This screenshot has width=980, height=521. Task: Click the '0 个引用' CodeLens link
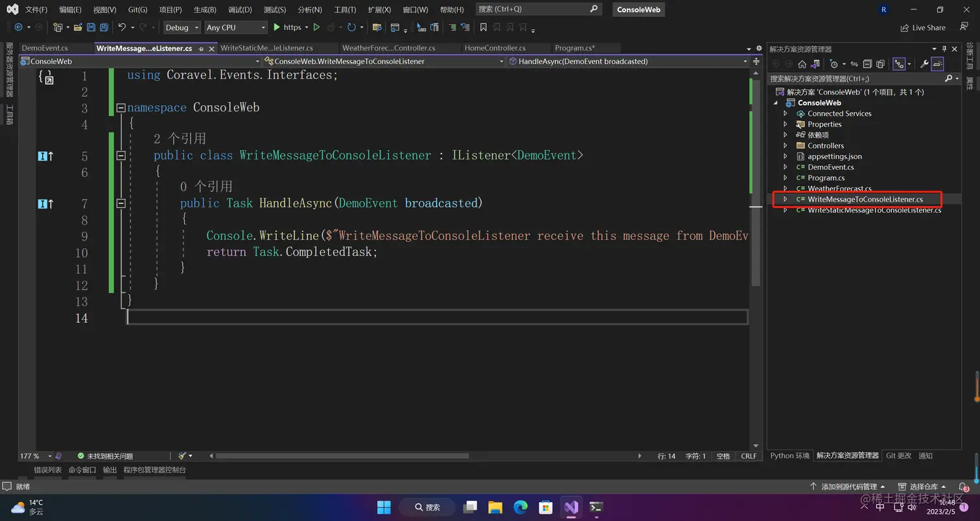point(206,187)
